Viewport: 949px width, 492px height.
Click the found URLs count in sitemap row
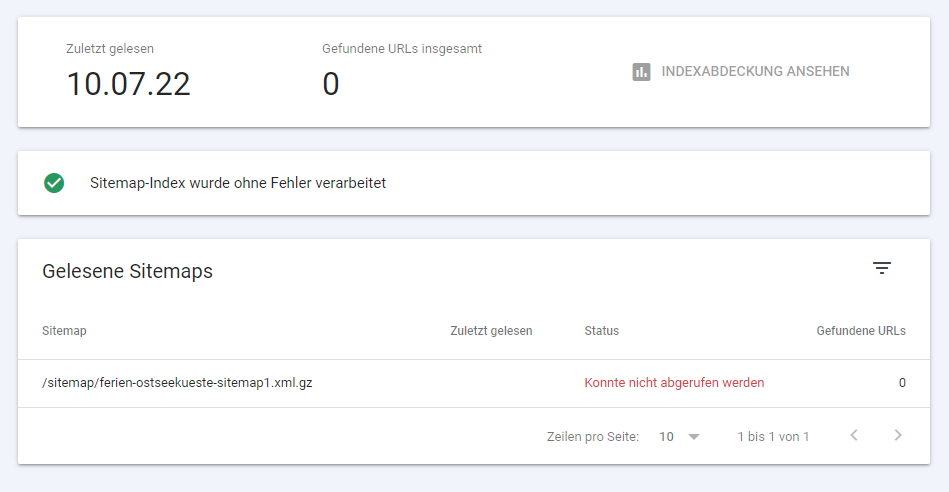tap(902, 383)
